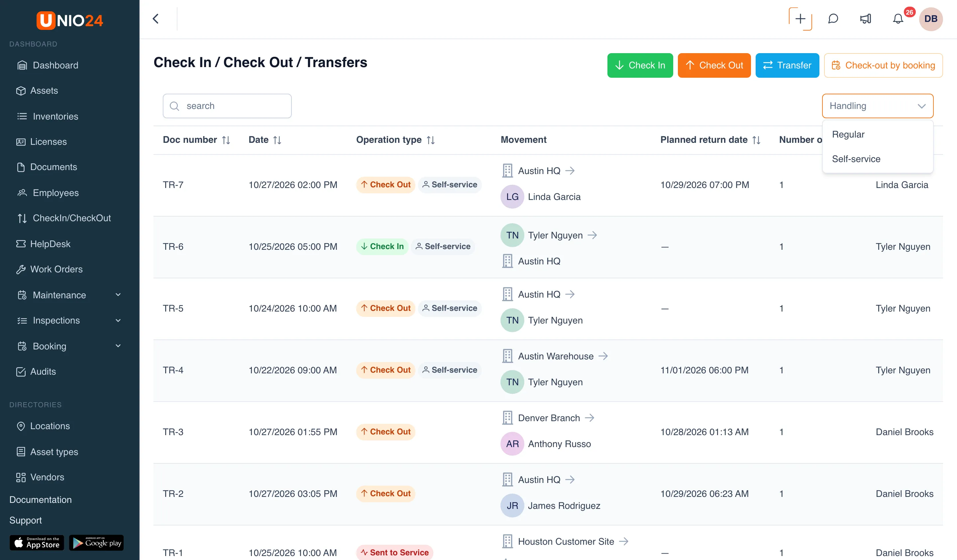Open document TR-4 row

click(548, 371)
